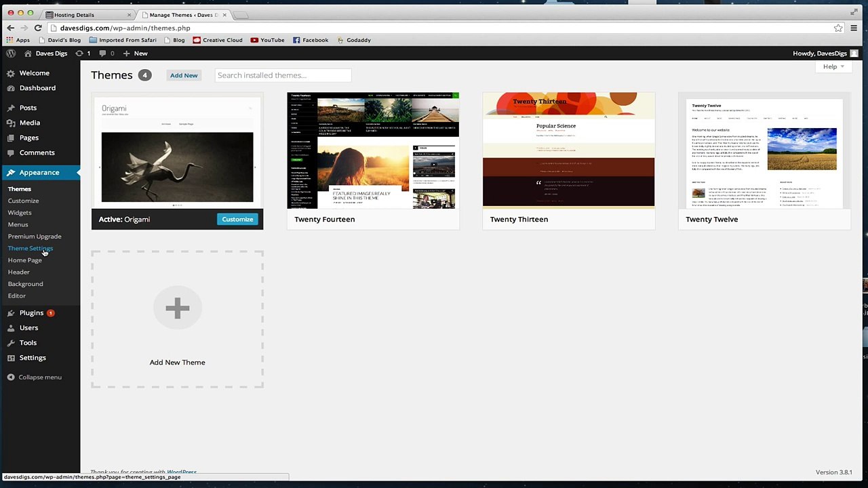Click the Customize button on Origami

pos(237,219)
